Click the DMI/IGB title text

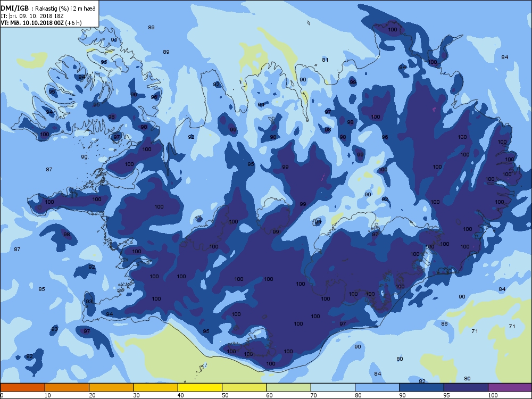pos(14,9)
